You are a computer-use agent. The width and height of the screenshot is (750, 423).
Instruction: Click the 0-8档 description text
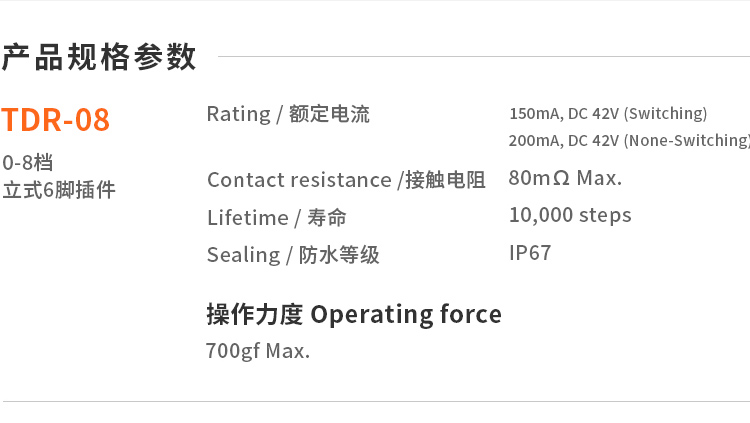[x=28, y=162]
